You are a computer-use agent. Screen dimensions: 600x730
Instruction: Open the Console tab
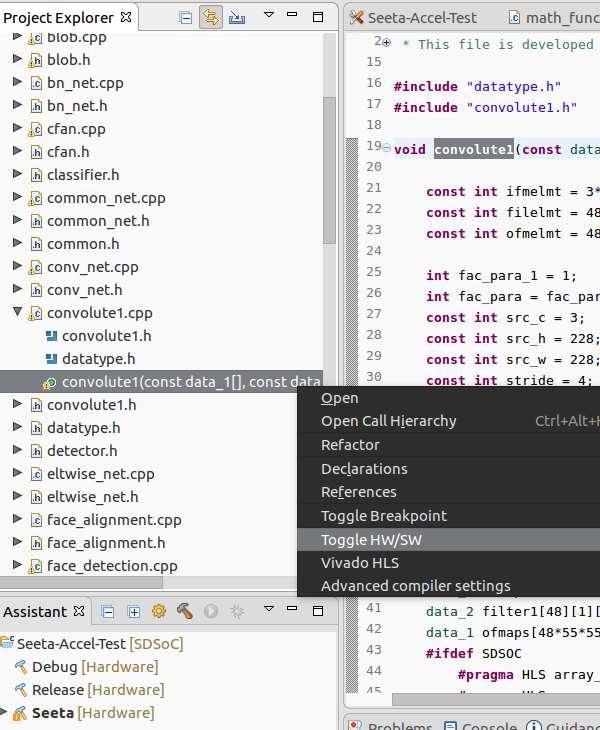[x=480, y=725]
